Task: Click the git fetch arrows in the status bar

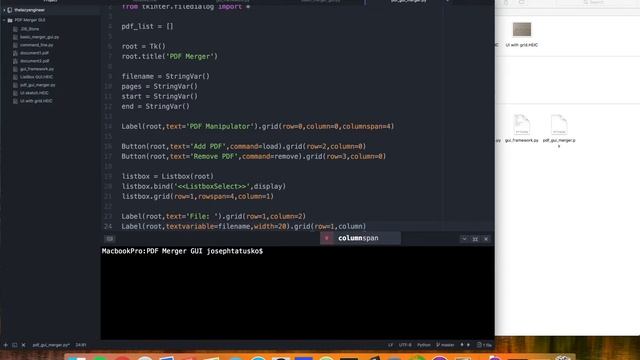Action: (465, 345)
